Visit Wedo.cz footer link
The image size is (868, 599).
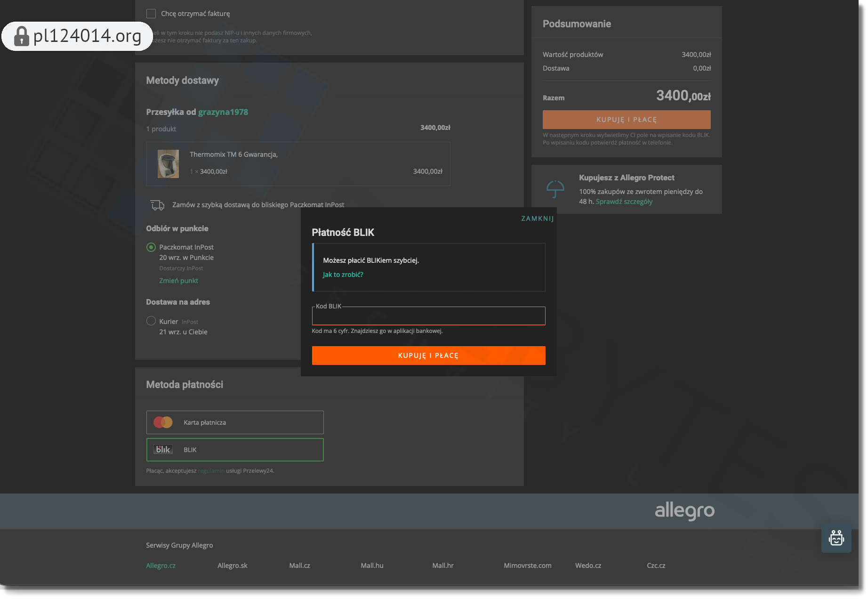588,566
